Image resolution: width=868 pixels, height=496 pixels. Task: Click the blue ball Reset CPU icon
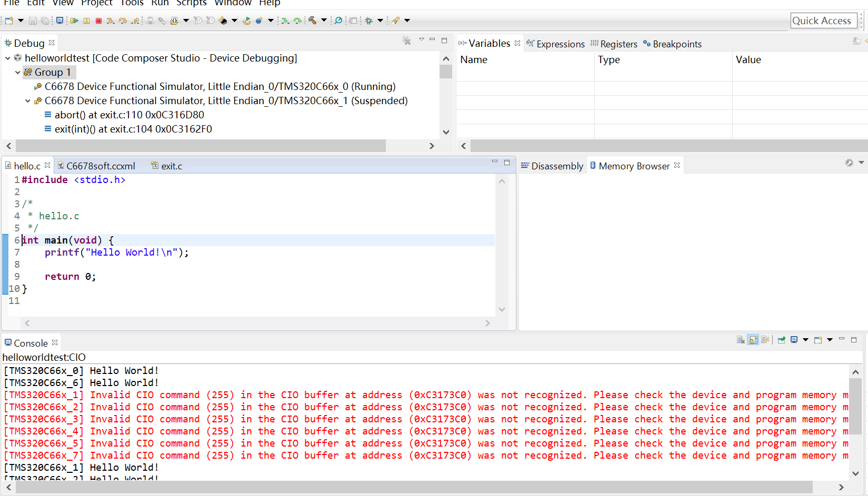click(x=259, y=21)
